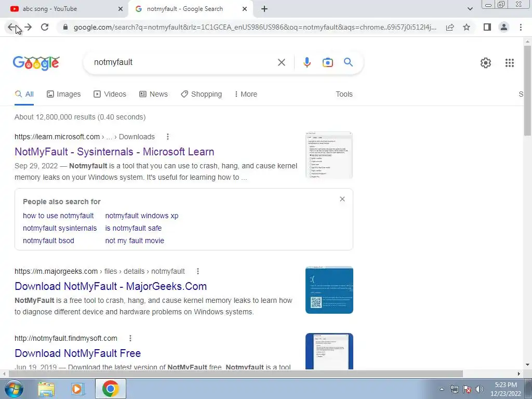Close the abc song YouTube tab
Image resolution: width=532 pixels, height=399 pixels.
[x=120, y=9]
